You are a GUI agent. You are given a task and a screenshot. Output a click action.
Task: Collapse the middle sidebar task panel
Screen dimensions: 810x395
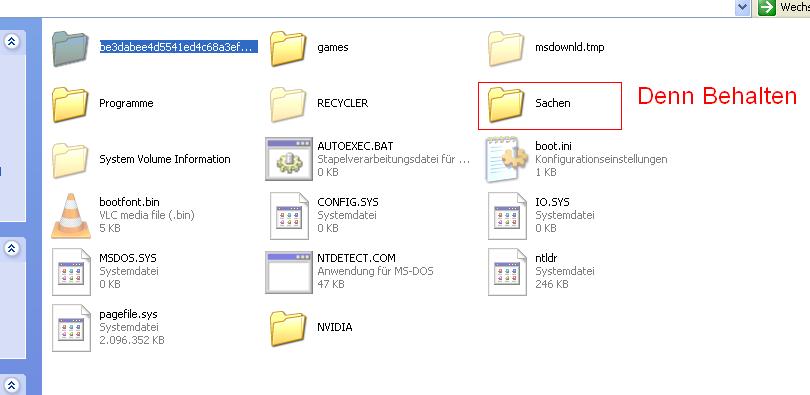click(11, 249)
